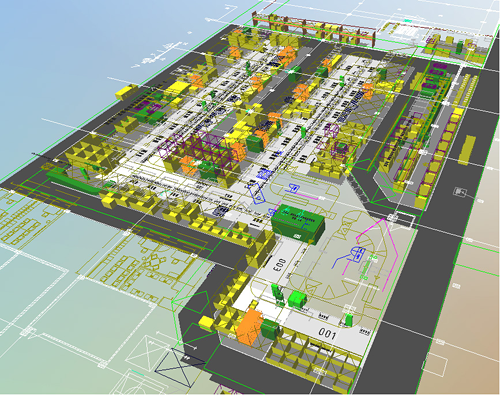Image resolution: width=500 pixels, height=395 pixels.
Task: Click the small yellow cube left of orange block
Action: pyautogui.click(x=207, y=323)
